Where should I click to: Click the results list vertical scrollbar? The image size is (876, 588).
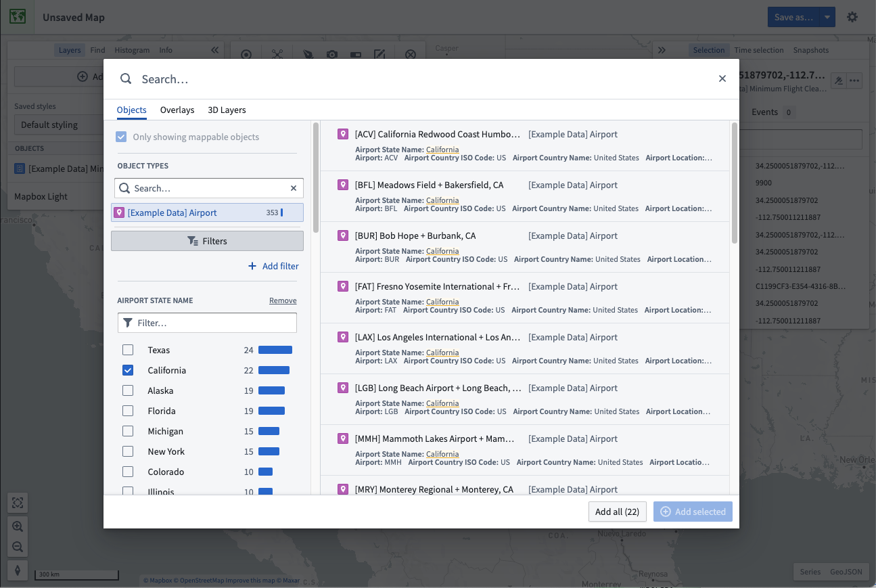coord(734,183)
